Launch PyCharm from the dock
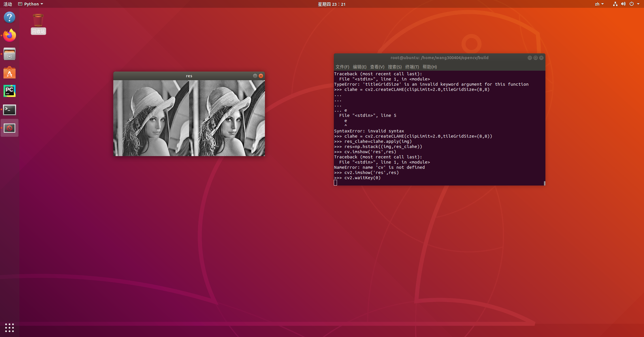The height and width of the screenshot is (337, 644). (10, 91)
